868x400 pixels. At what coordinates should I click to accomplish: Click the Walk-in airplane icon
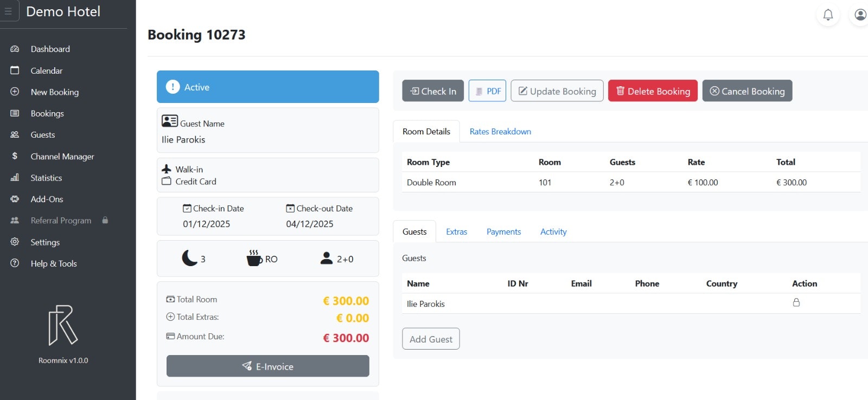(x=167, y=169)
